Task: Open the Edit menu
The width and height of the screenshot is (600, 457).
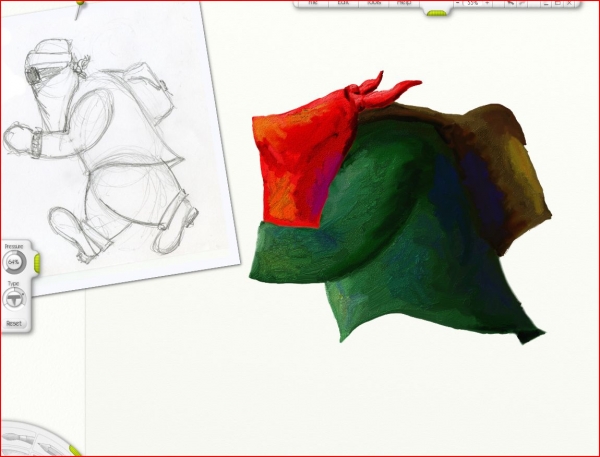Action: point(343,3)
